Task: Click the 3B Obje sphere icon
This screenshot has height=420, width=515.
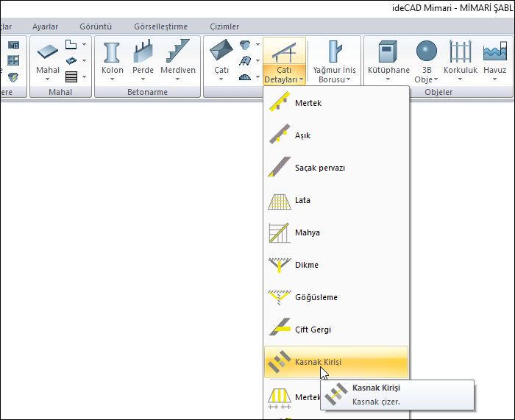Action: click(427, 51)
